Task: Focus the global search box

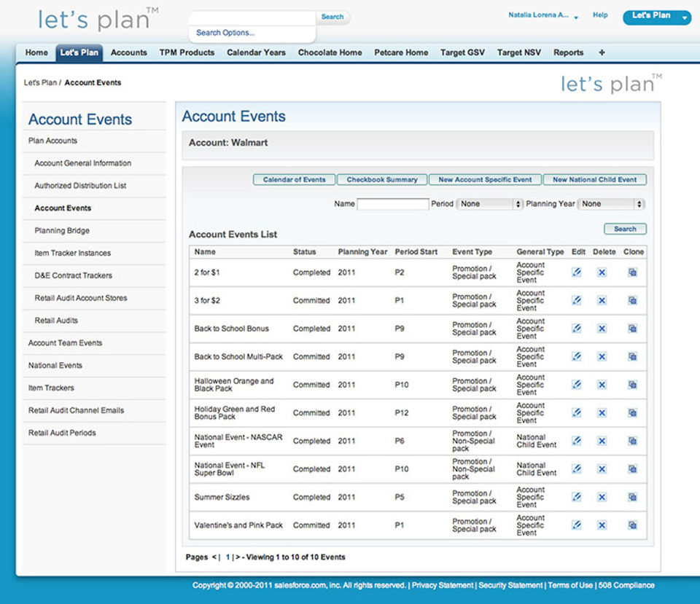Action: (253, 17)
